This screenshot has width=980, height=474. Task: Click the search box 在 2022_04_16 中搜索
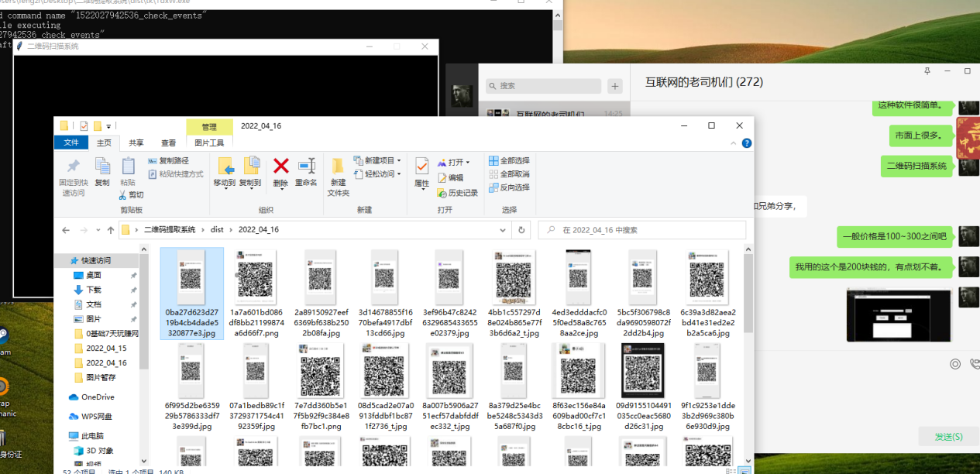(x=642, y=230)
